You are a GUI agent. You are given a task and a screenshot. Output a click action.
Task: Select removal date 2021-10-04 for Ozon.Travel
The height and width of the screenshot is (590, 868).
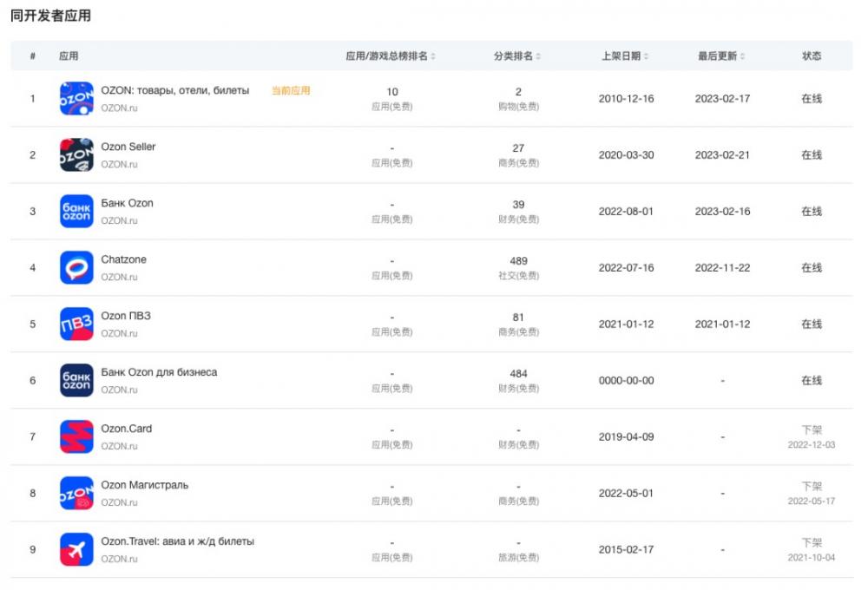click(812, 559)
